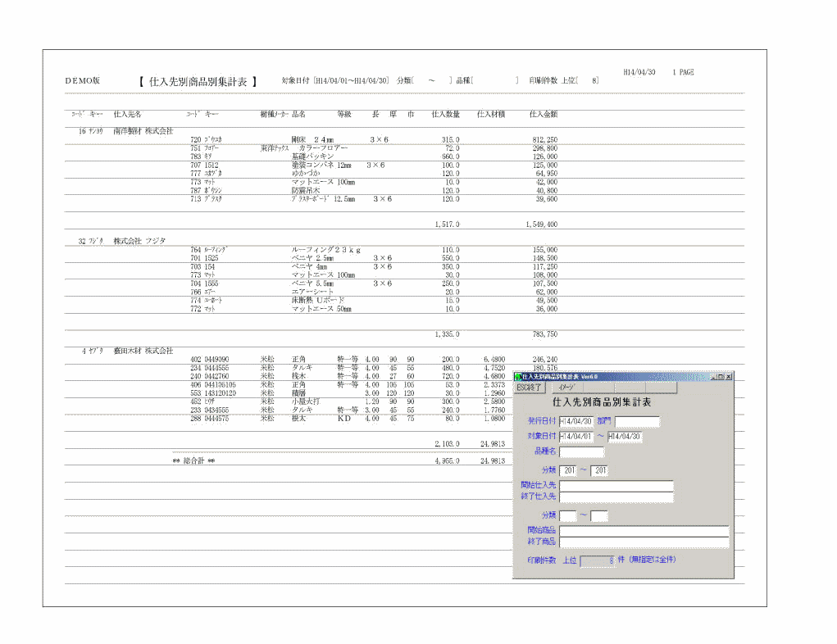Click the DEMO版 label on the report
This screenshot has width=837, height=644.
tap(83, 81)
